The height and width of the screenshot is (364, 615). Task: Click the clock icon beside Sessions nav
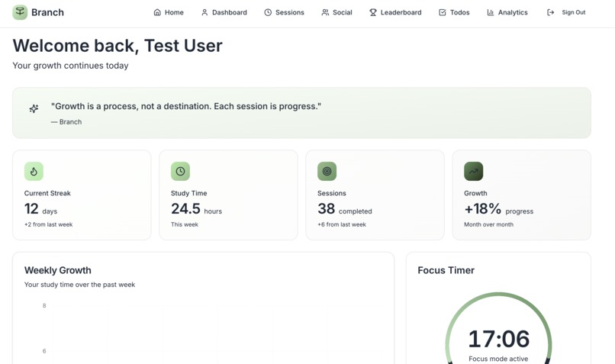268,12
